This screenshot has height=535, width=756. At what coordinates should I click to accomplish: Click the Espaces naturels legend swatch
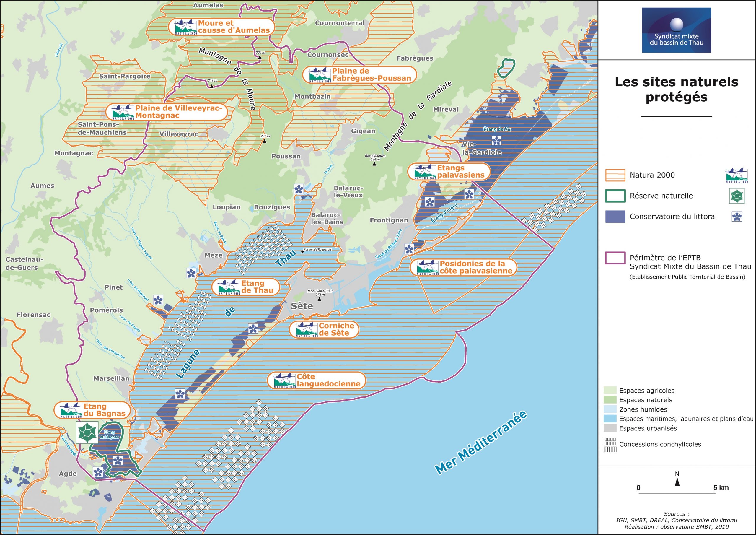click(610, 400)
